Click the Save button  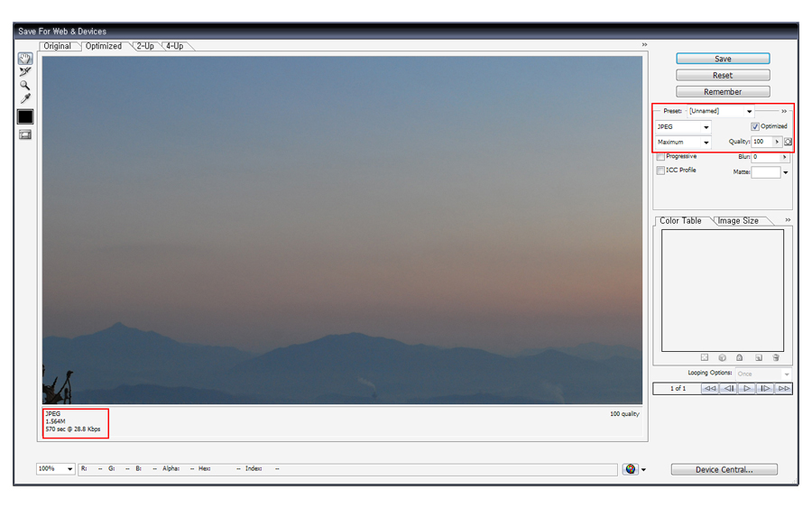[x=723, y=59]
